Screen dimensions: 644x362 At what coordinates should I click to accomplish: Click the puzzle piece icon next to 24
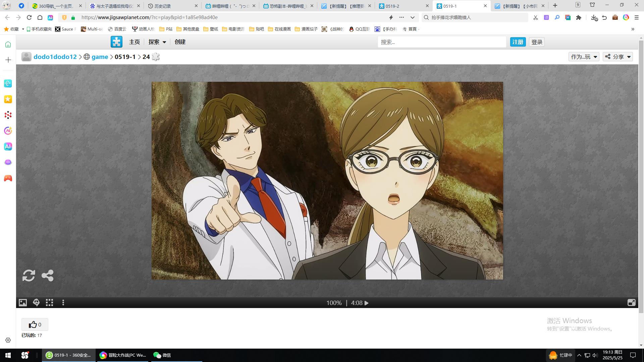(156, 57)
